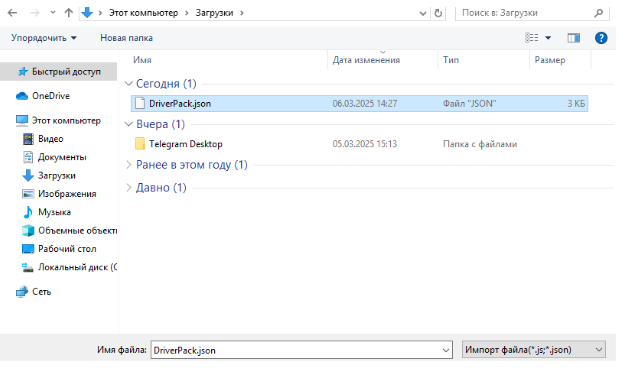This screenshot has height=371, width=625.
Task: Sort by the 'Тип' column header
Action: pyautogui.click(x=451, y=60)
